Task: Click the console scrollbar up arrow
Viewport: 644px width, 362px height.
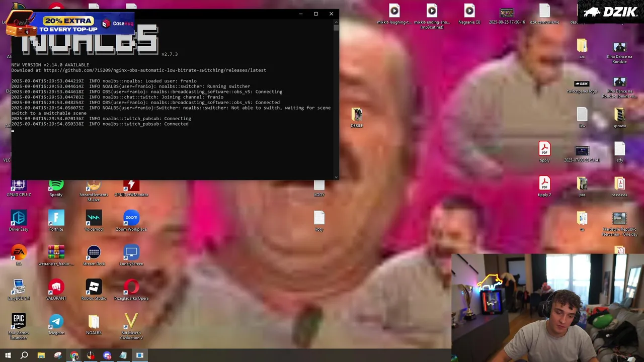Action: [336, 22]
